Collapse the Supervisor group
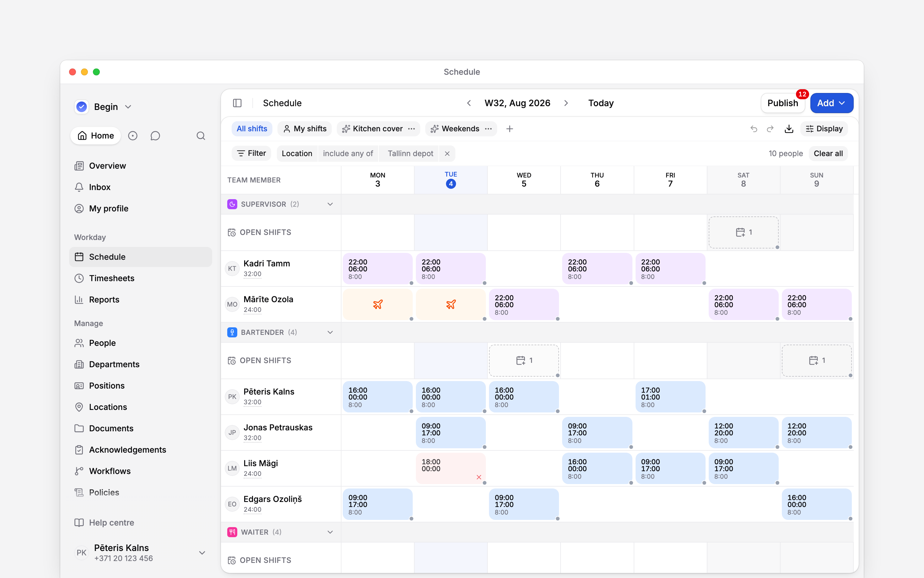The image size is (924, 578). [x=330, y=204]
